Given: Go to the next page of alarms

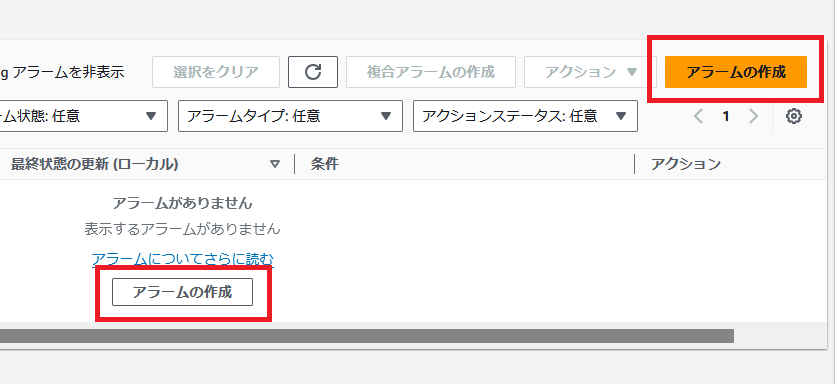Looking at the screenshot, I should coord(754,116).
